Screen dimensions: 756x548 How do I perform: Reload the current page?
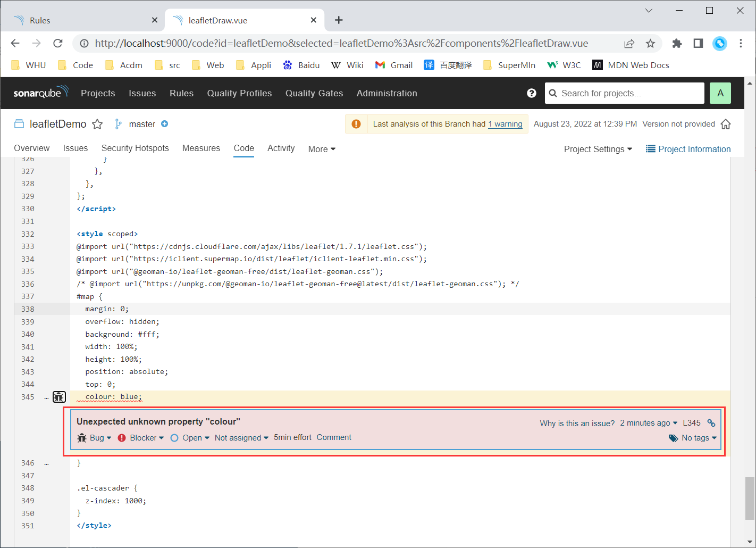[x=58, y=44]
